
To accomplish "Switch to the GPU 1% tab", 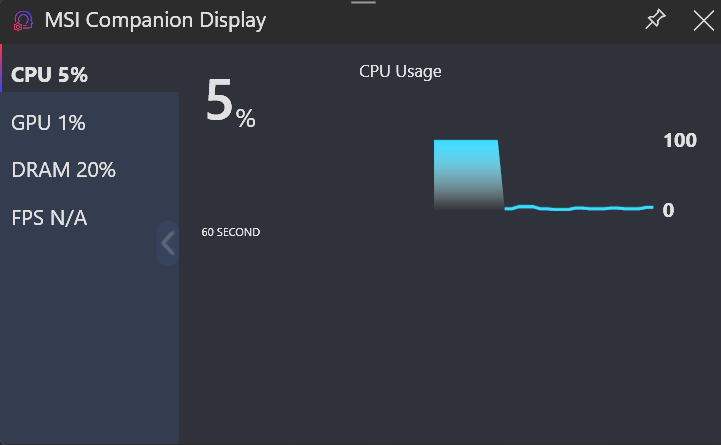I will pyautogui.click(x=48, y=123).
